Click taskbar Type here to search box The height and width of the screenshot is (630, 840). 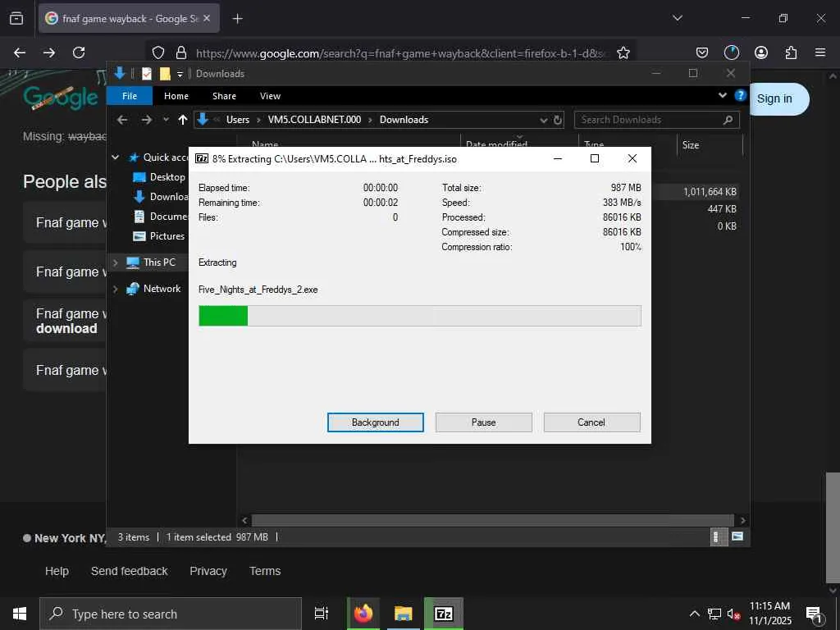(171, 614)
